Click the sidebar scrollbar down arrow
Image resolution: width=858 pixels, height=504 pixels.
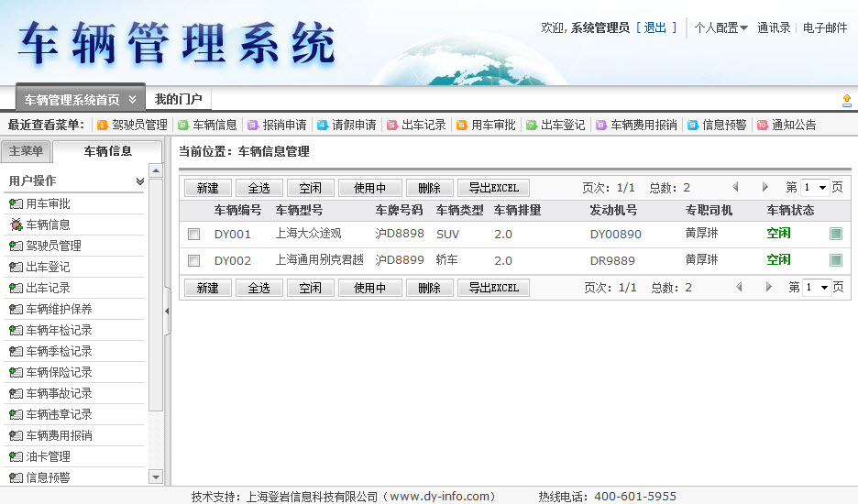155,477
